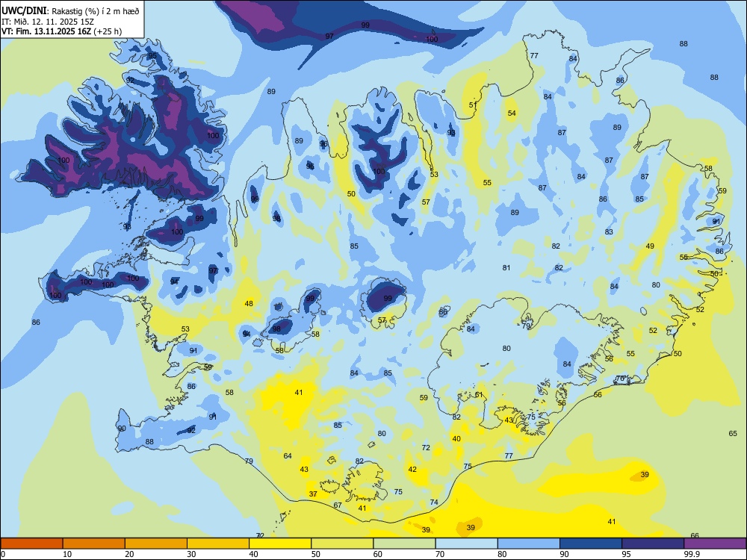Click the 0–10 dark orange legend swatch
Viewport: 747px width, 560px height.
coord(31,544)
